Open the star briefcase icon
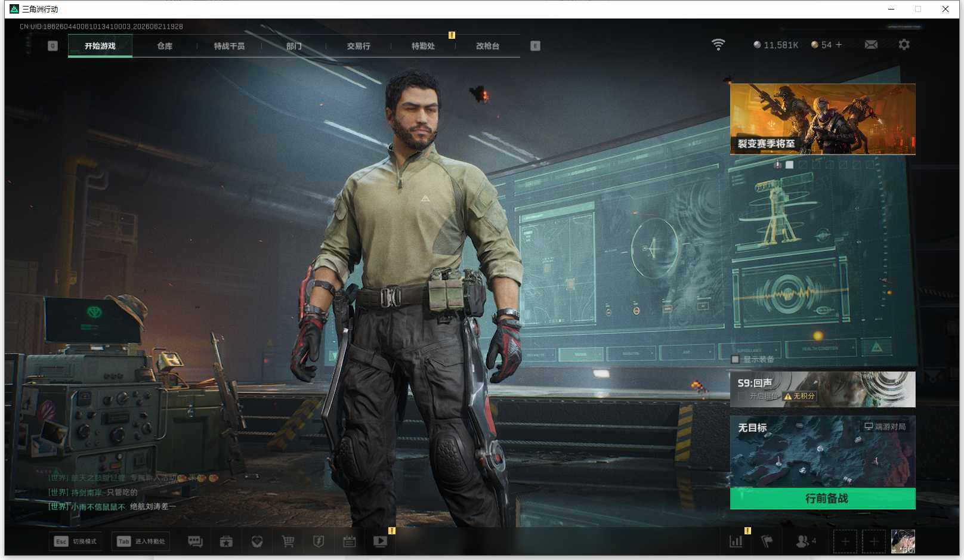 tap(226, 542)
